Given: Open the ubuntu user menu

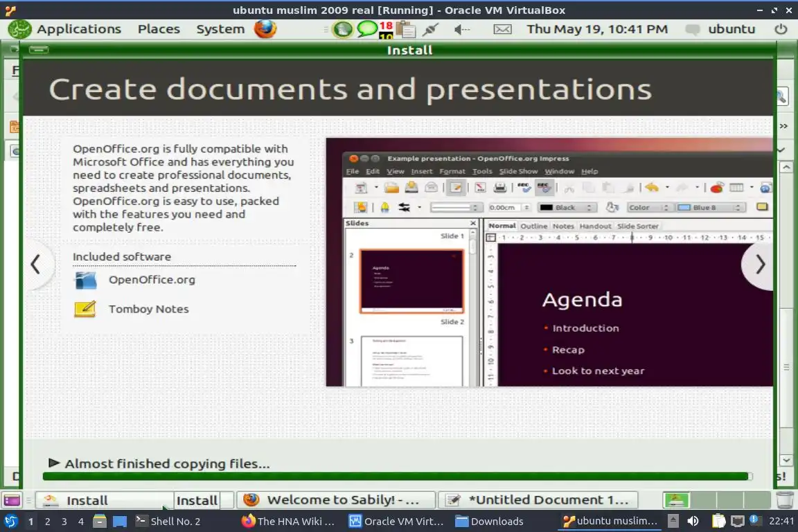Looking at the screenshot, I should (x=731, y=29).
